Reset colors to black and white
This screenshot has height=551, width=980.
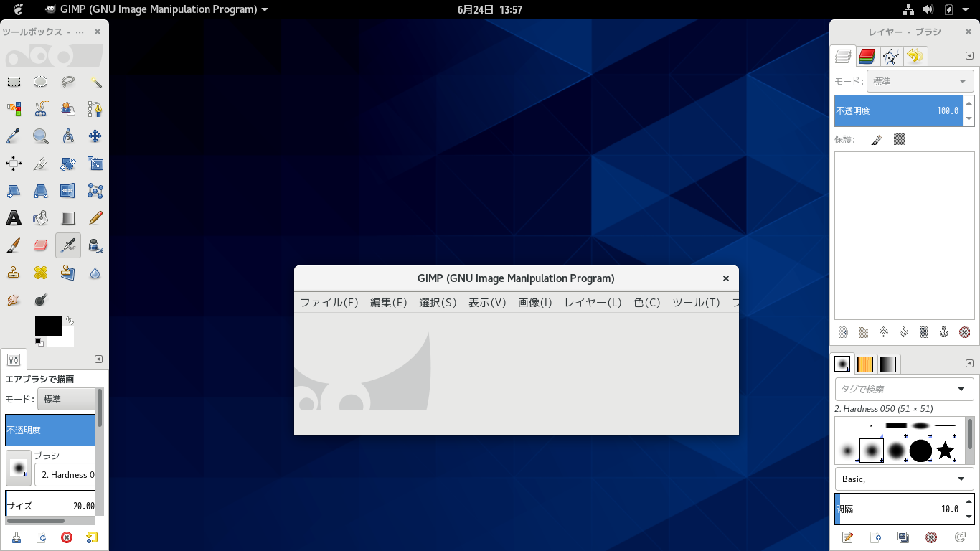tap(39, 342)
